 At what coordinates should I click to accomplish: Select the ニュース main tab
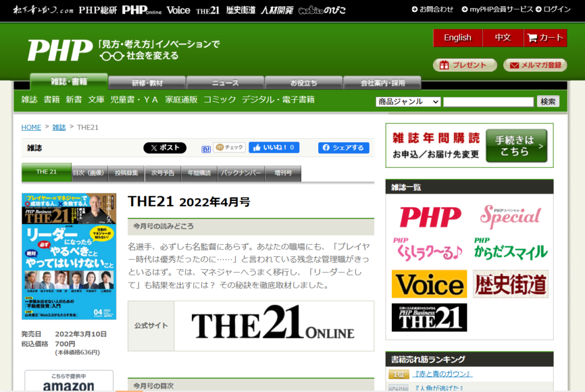pos(225,83)
